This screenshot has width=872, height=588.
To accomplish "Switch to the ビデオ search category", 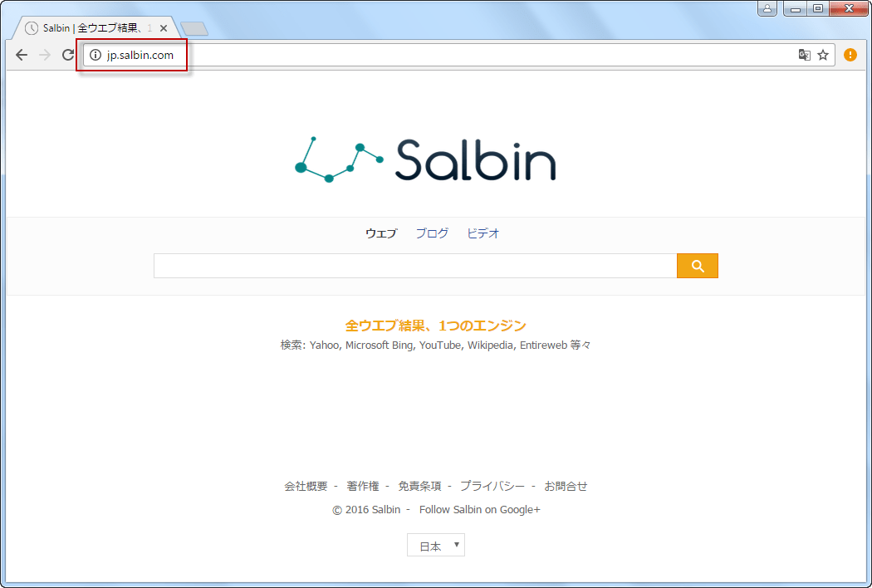I will pyautogui.click(x=483, y=233).
